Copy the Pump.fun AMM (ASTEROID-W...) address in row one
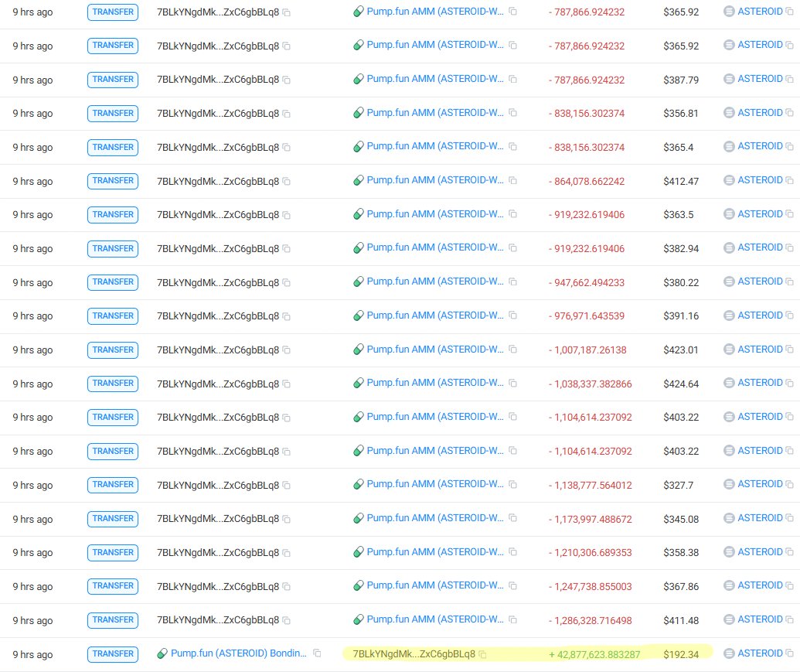Screen dimensions: 800x672 [x=512, y=12]
